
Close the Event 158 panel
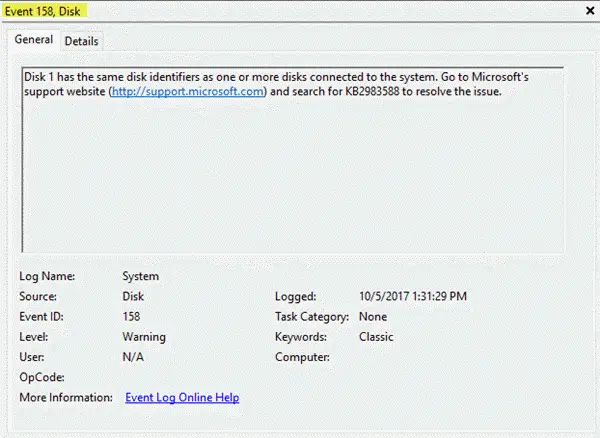click(x=587, y=9)
